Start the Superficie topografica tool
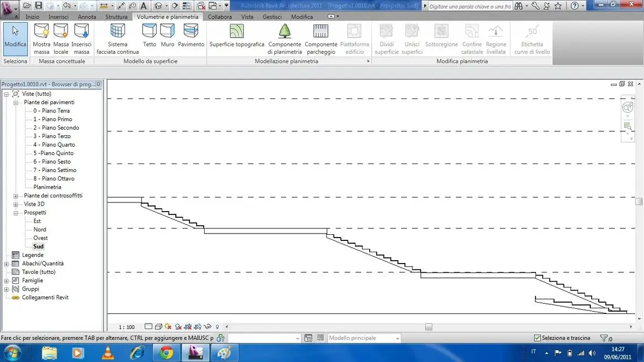The height and width of the screenshot is (362, 644). tap(236, 36)
